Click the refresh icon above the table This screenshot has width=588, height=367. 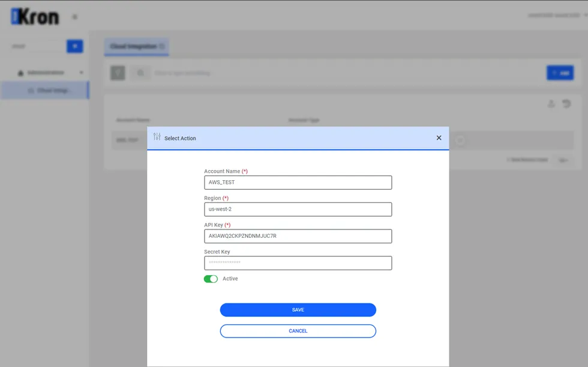(x=566, y=103)
